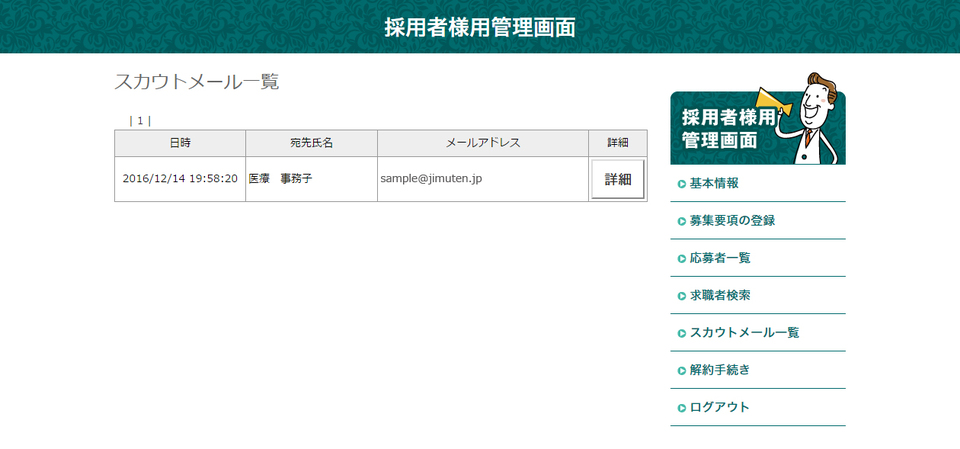Click ログアウト in sidebar
The width and height of the screenshot is (960, 449).
tap(719, 407)
